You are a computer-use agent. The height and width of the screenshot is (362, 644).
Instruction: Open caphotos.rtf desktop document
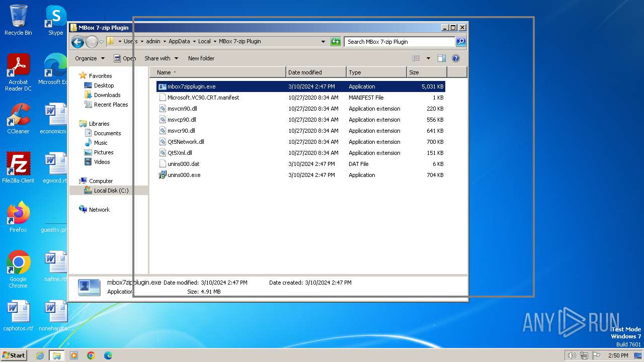pos(18,316)
